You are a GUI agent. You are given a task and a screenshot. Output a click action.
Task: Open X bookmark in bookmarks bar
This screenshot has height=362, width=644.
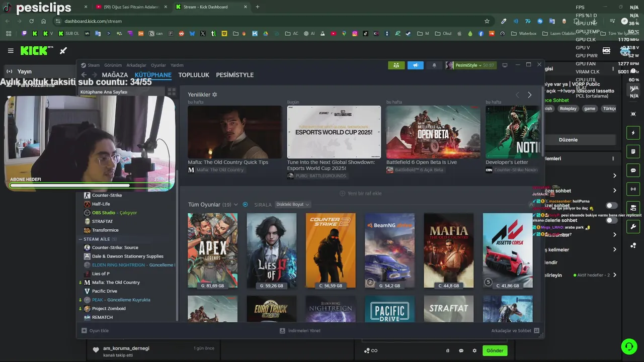pyautogui.click(x=203, y=34)
